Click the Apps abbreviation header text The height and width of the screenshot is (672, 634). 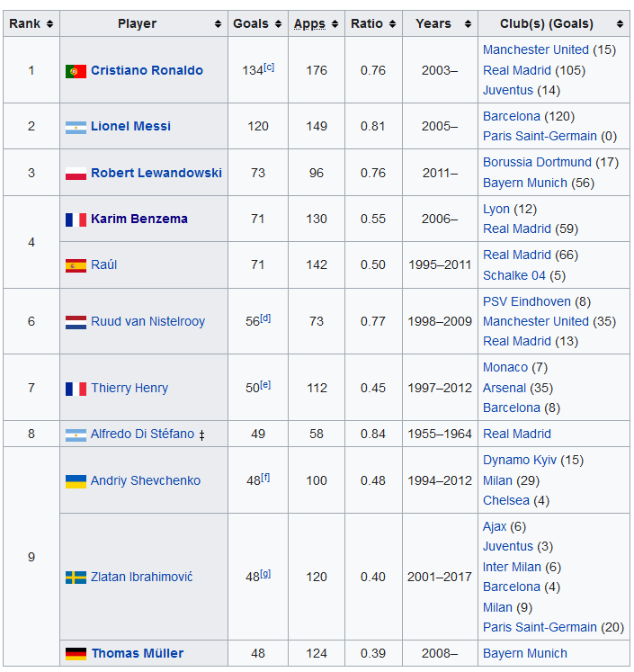tap(309, 24)
